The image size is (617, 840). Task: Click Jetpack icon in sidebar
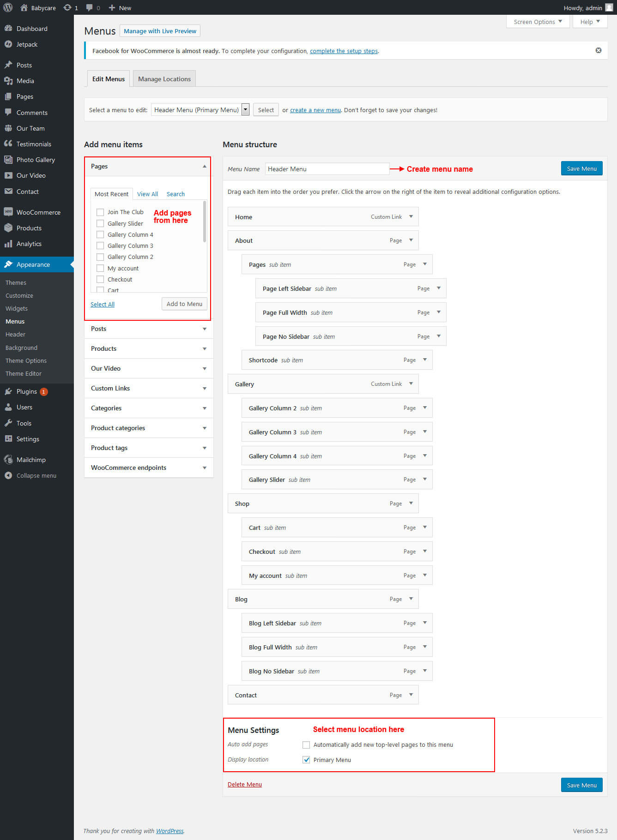click(8, 44)
